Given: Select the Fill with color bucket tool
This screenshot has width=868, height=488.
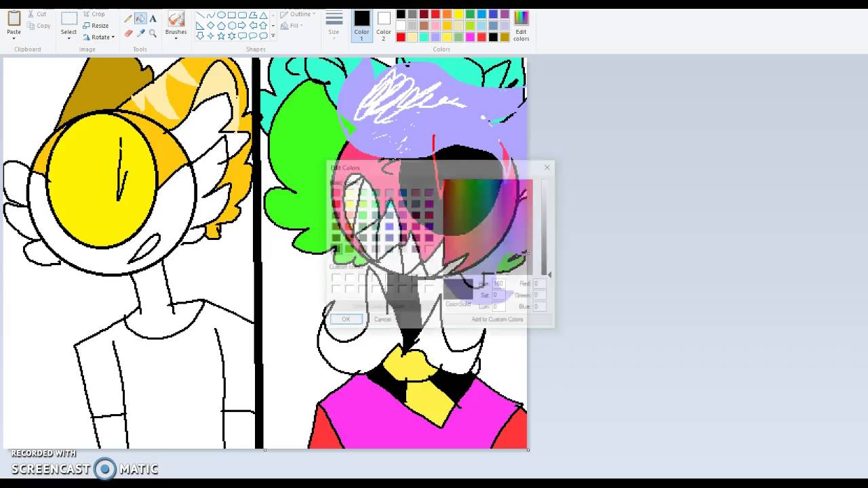Looking at the screenshot, I should click(x=140, y=18).
